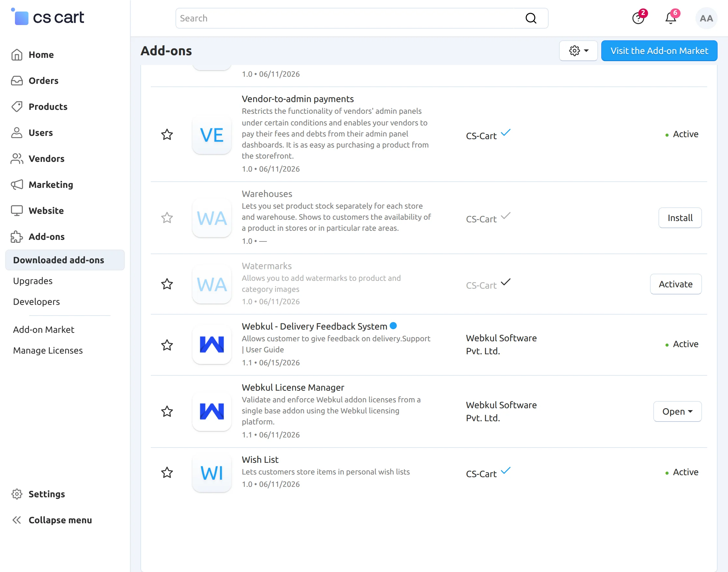Screen dimensions: 728x572
Task: Open the Products menu item
Action: pyautogui.click(x=48, y=107)
